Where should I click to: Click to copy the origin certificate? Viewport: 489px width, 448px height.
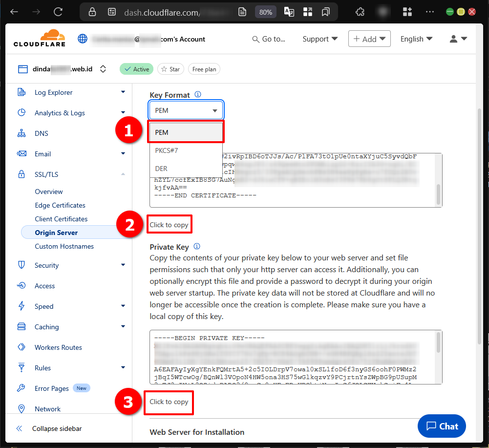pos(169,225)
